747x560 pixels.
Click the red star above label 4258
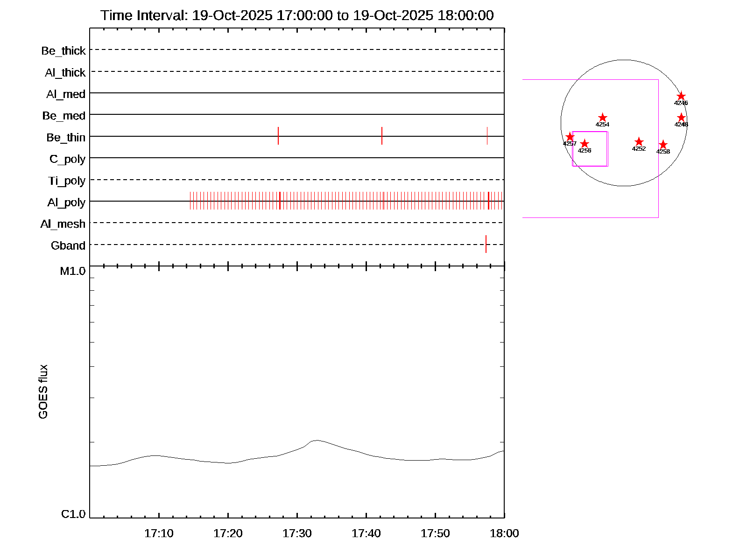pyautogui.click(x=663, y=145)
